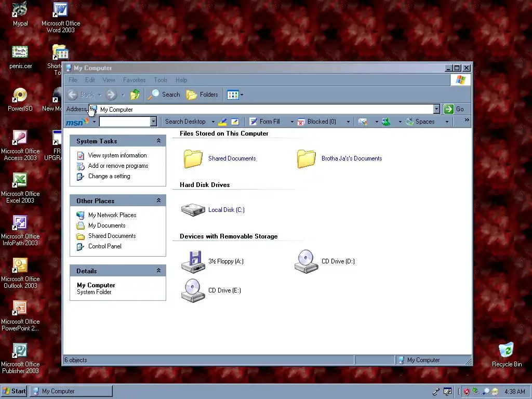Screen dimensions: 532x399
Task: Click Add or remove programs link
Action: [x=118, y=166]
